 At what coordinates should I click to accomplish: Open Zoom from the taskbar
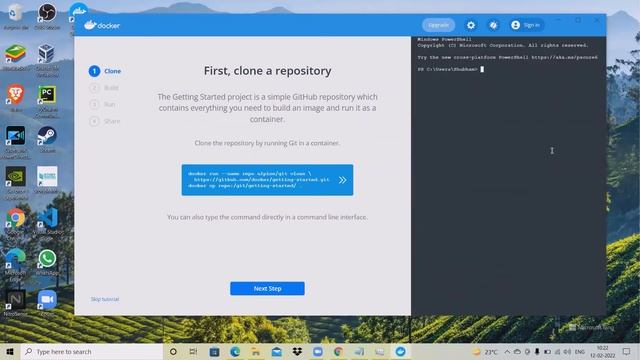[x=318, y=351]
